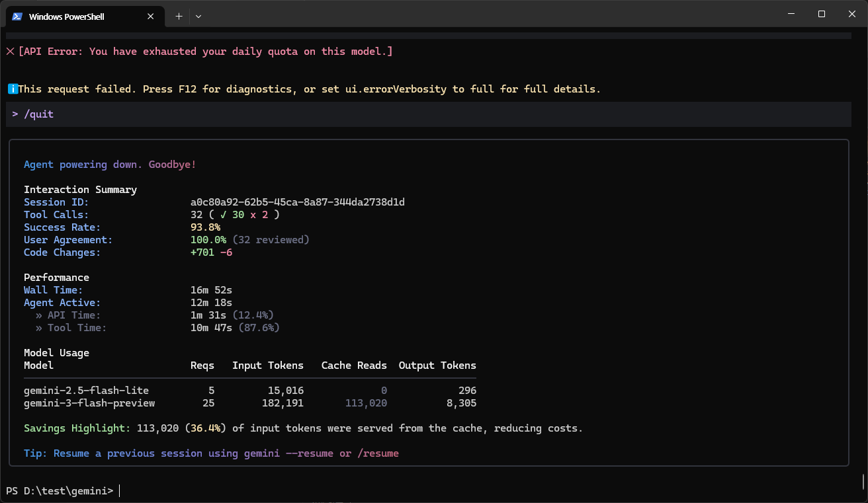Click the 'Savings Highlight:' label
Image resolution: width=868 pixels, height=503 pixels.
coord(77,428)
